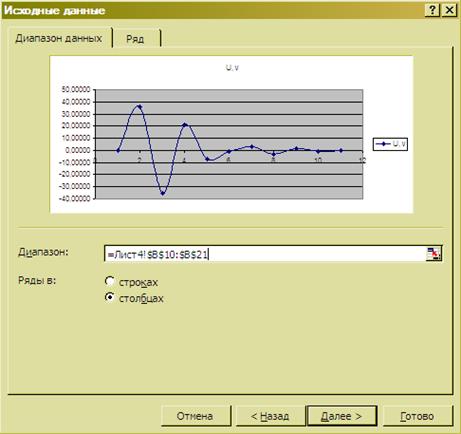Click the -40,00000 axis label
The image size is (461, 434).
click(75, 198)
